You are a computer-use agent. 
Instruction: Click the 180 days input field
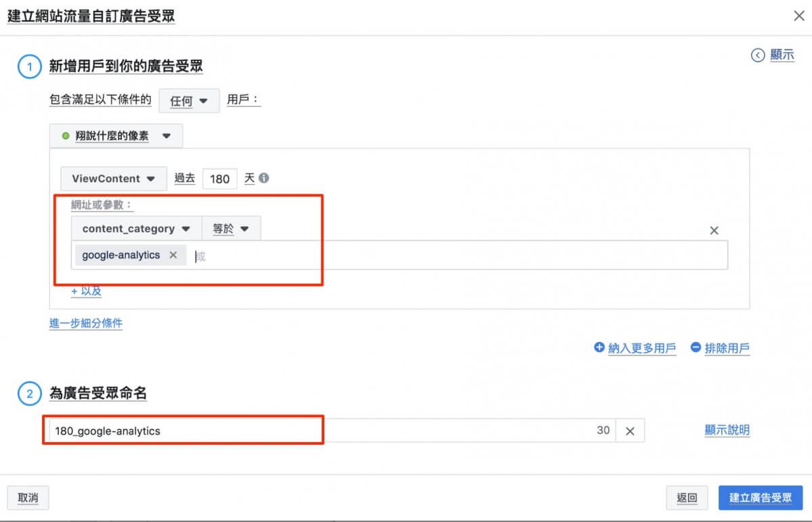coord(220,179)
